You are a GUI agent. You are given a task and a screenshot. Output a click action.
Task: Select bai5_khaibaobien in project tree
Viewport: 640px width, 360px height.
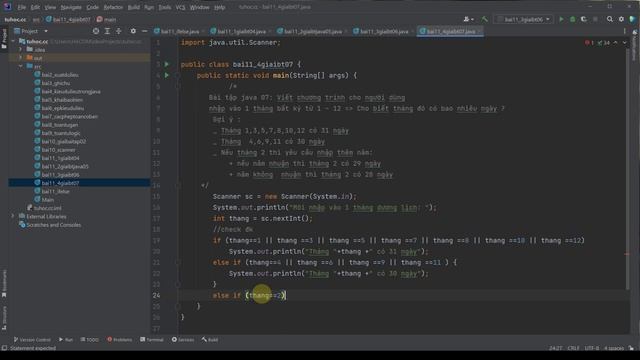pyautogui.click(x=62, y=100)
